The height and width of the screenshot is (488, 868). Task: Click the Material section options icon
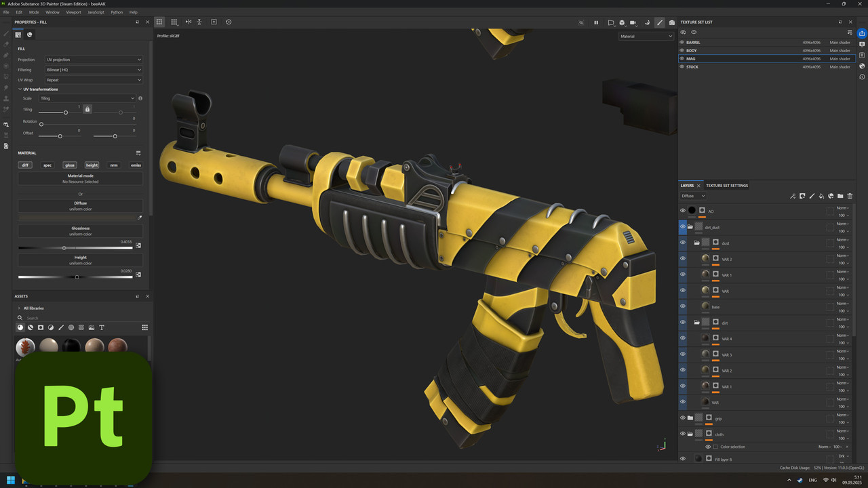click(x=138, y=153)
